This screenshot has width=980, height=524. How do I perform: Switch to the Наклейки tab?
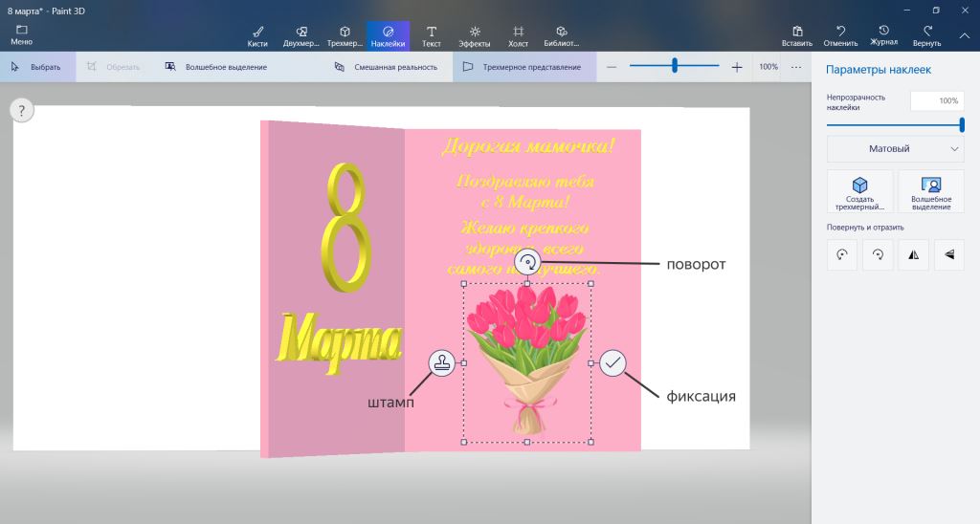pos(388,35)
